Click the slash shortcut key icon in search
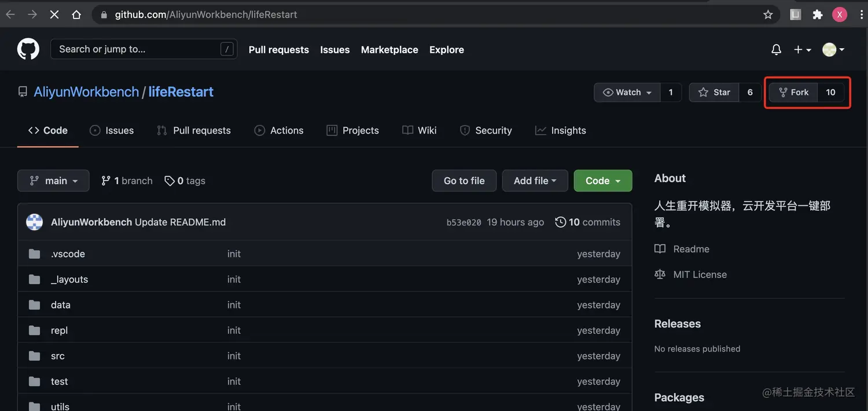Screen dimensions: 868x411 pos(227,49)
